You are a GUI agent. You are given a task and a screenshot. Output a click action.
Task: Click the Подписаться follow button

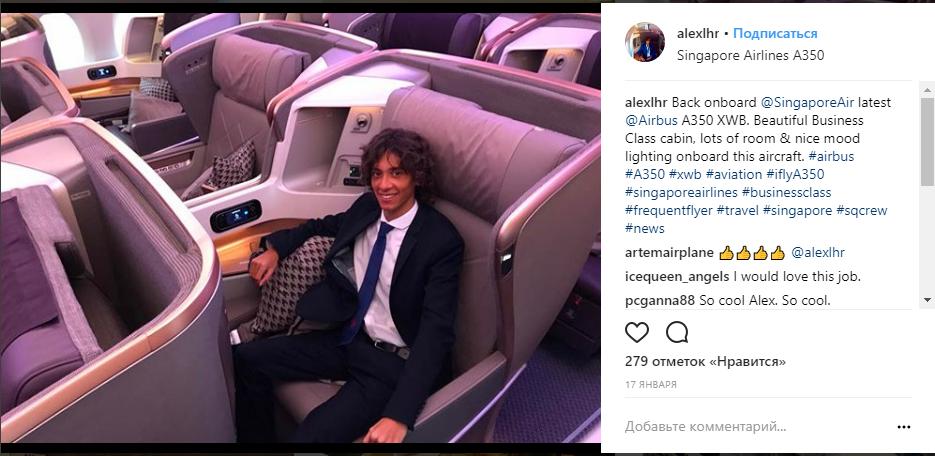pos(775,33)
